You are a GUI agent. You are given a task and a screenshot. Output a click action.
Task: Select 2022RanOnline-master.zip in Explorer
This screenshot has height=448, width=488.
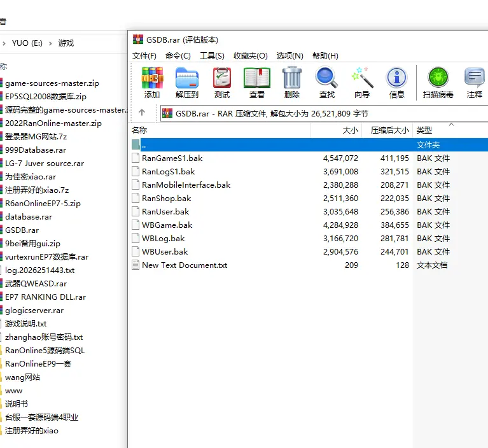click(x=53, y=123)
